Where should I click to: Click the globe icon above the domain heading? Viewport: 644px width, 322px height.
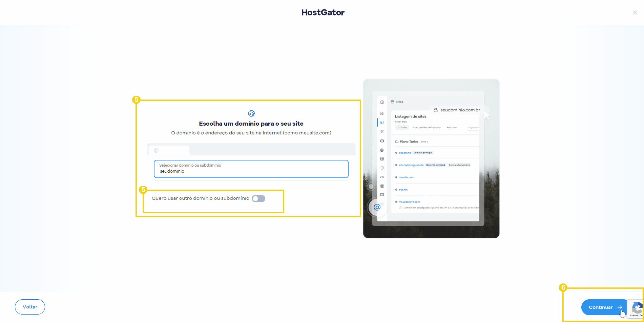[251, 113]
